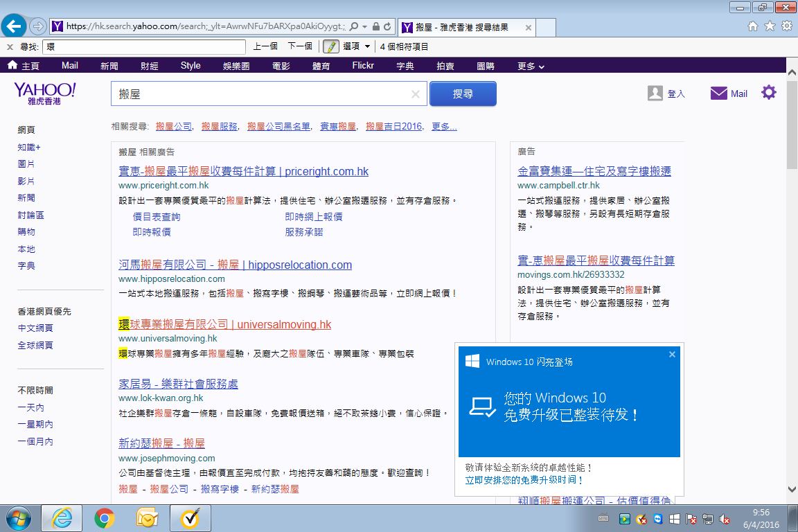798x532 pixels.
Task: Select 中文網頁 filter in sidebar
Action: coord(35,328)
